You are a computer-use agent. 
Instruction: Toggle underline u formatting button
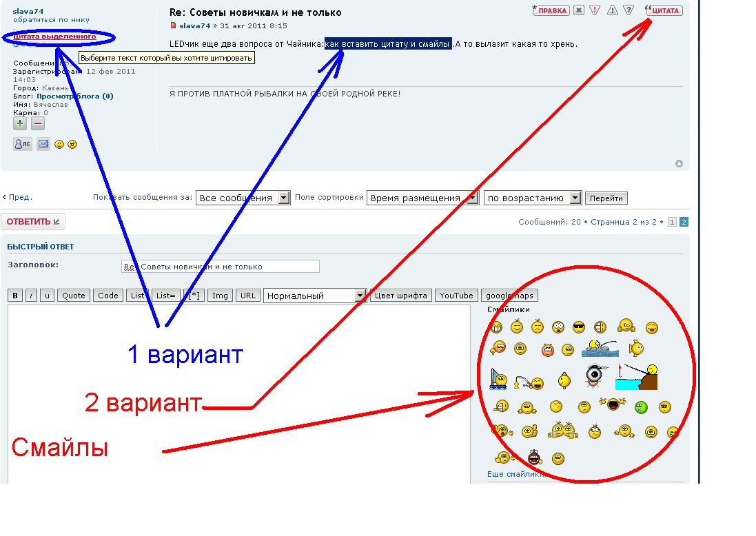[47, 296]
